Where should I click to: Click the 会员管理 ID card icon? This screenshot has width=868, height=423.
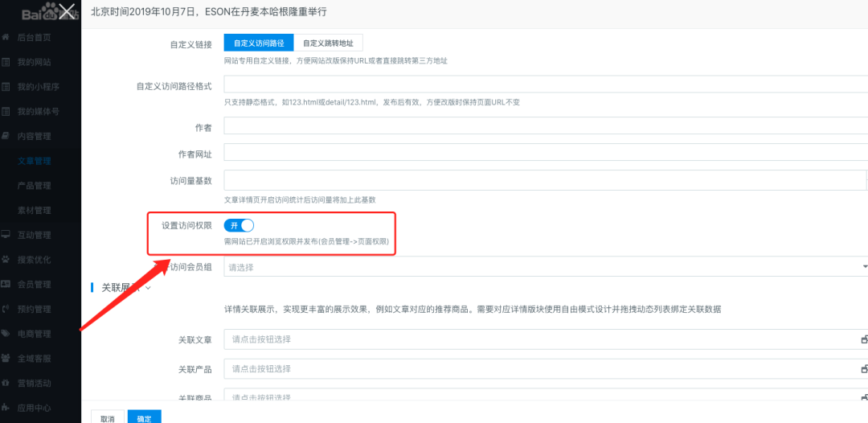point(6,284)
